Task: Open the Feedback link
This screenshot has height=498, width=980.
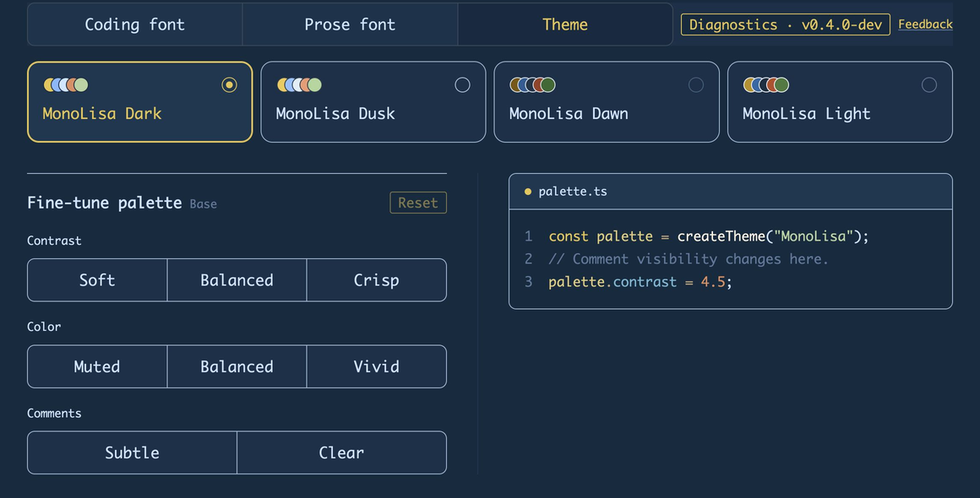Action: click(x=925, y=24)
